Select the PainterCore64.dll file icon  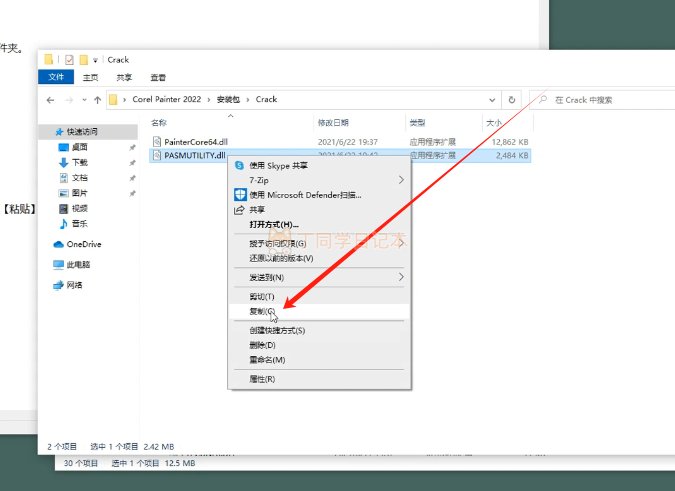point(157,142)
